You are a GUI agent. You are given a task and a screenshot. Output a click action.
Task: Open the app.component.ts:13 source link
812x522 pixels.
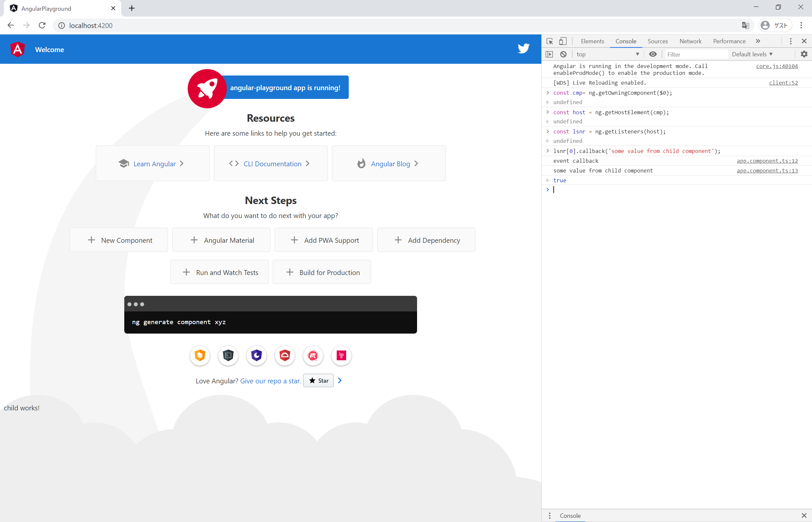[767, 171]
